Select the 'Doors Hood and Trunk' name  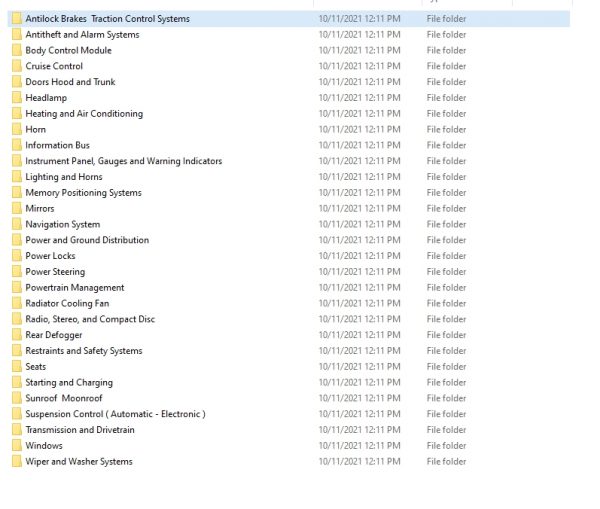70,82
